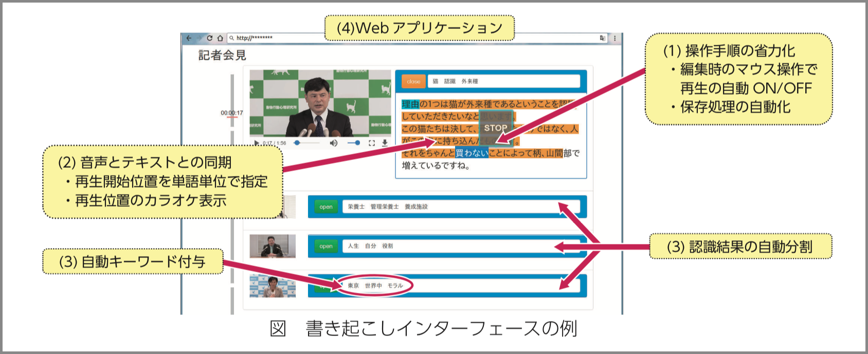Click the 栄養士 管理栄養士 養成施設 keyword field

461,207
